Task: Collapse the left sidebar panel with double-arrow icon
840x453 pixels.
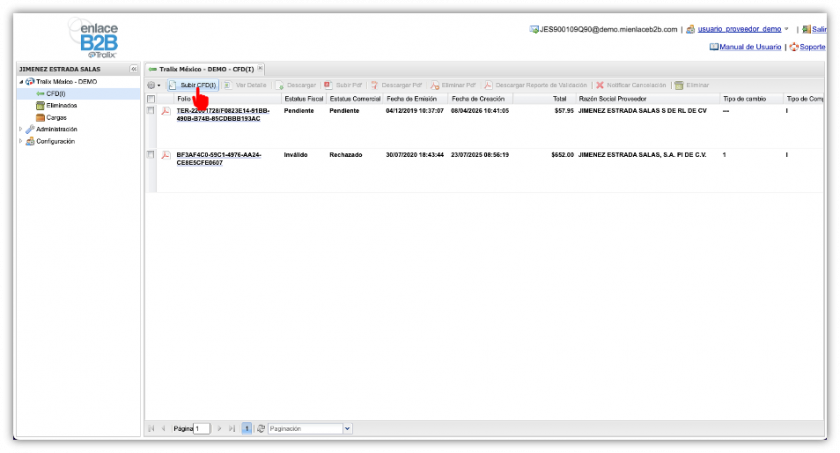Action: [134, 69]
